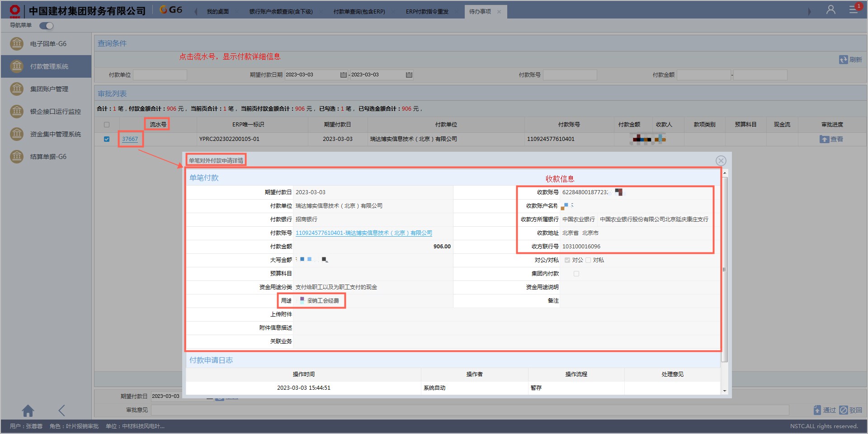Open the start date calendar icon
The height and width of the screenshot is (434, 868).
pos(344,75)
